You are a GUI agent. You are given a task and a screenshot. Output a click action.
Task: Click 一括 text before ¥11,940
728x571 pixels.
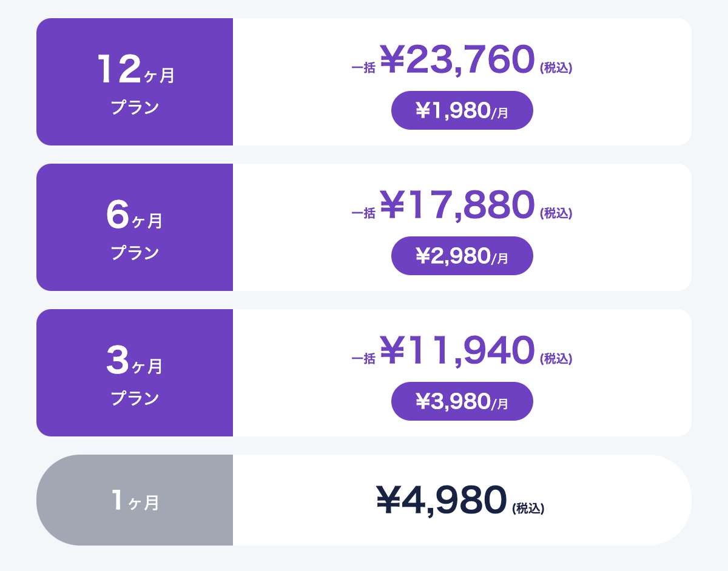[x=363, y=359]
